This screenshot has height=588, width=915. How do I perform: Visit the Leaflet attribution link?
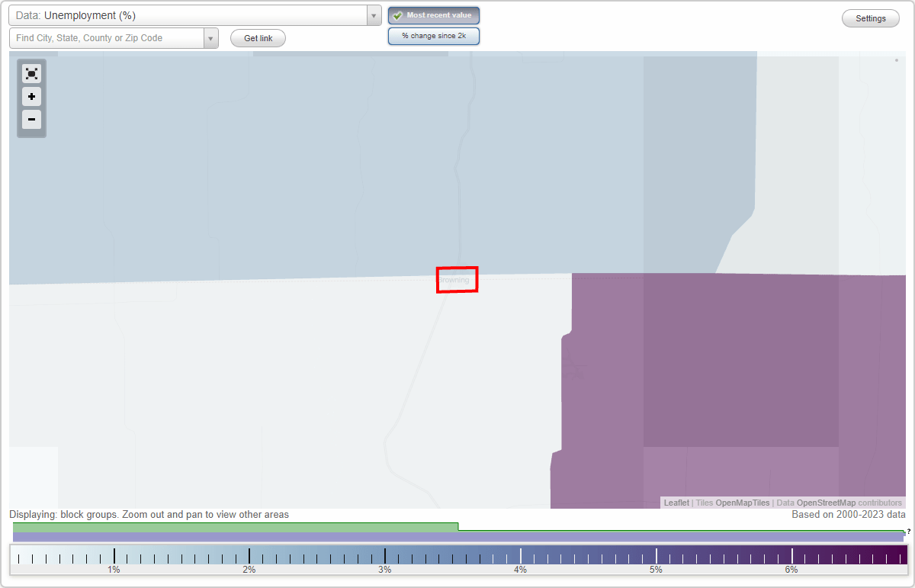click(x=676, y=503)
